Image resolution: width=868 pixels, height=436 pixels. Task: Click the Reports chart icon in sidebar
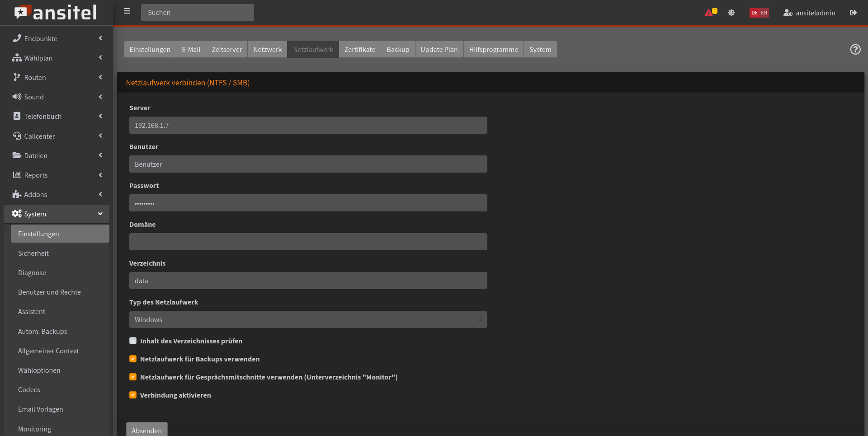tap(17, 175)
